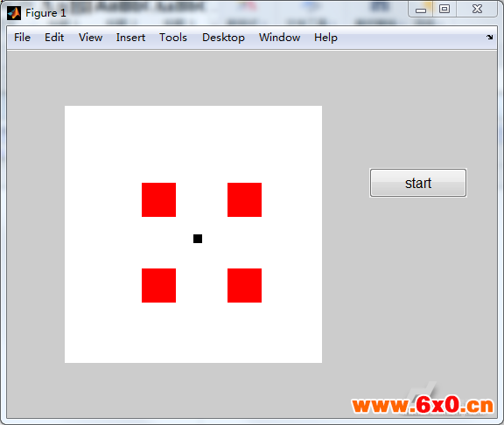Open the Tools menu
The height and width of the screenshot is (425, 504).
(x=173, y=38)
